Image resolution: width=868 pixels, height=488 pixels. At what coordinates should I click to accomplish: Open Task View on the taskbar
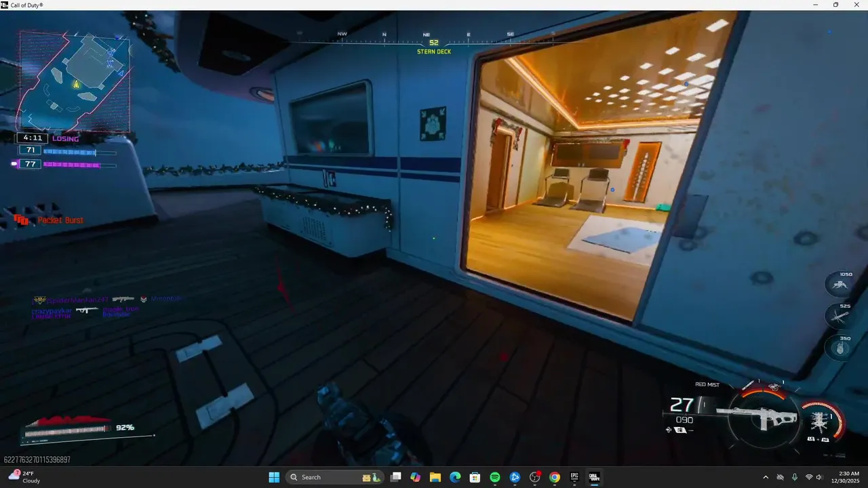[x=396, y=477]
